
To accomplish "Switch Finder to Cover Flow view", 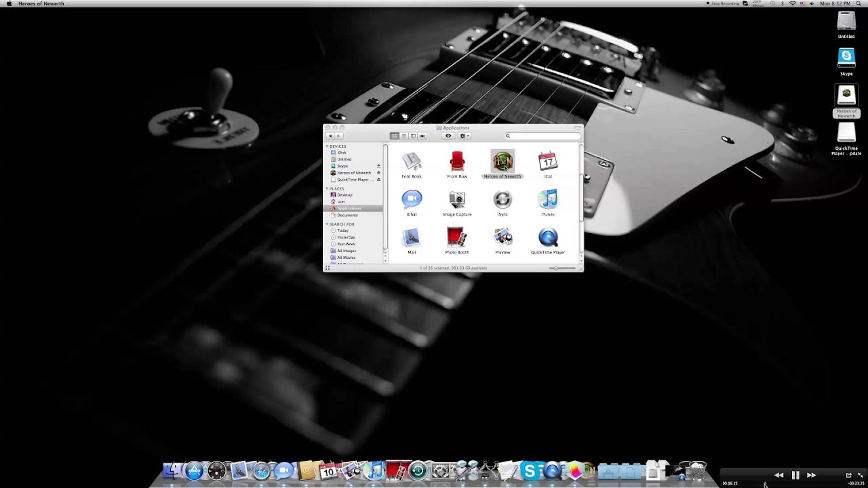I will click(x=422, y=136).
